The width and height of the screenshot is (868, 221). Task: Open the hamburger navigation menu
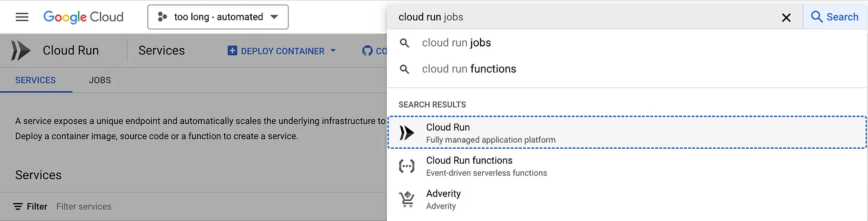coord(22,17)
